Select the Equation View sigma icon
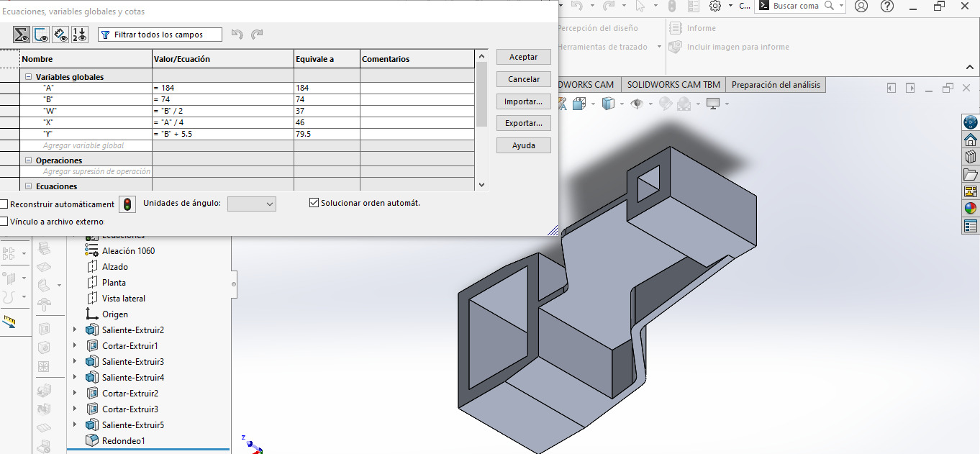The image size is (980, 454). pyautogui.click(x=22, y=35)
